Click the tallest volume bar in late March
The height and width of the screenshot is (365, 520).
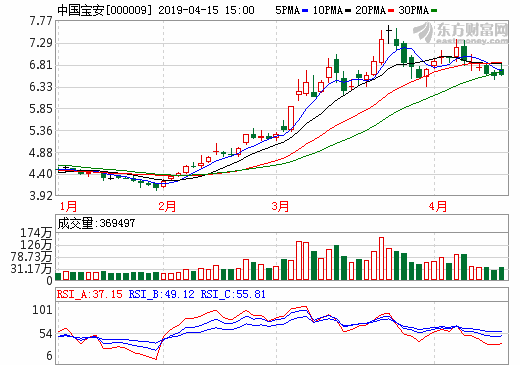(381, 259)
